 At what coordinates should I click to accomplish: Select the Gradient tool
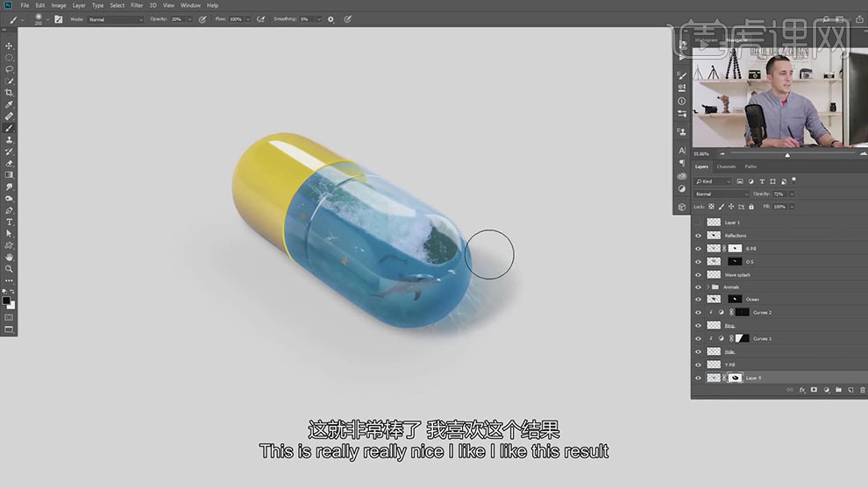click(x=9, y=175)
